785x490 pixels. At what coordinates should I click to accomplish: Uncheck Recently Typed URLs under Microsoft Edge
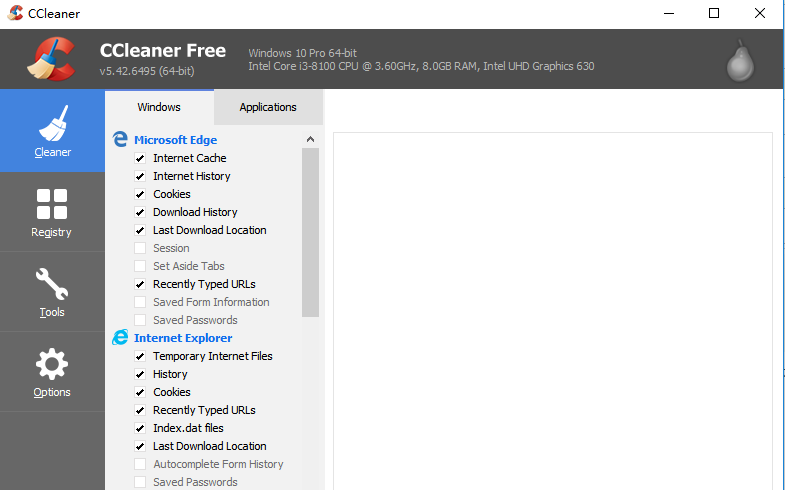[140, 284]
